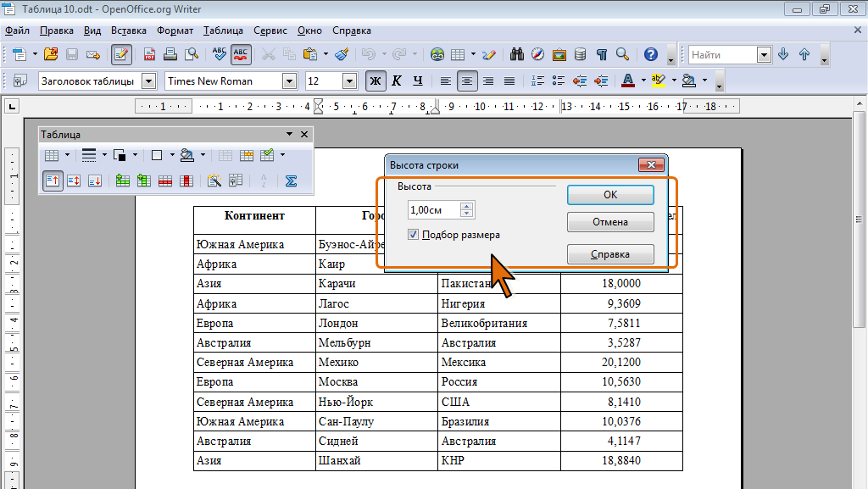Click the yellow Highlighting color button
The width and height of the screenshot is (868, 489).
click(658, 81)
